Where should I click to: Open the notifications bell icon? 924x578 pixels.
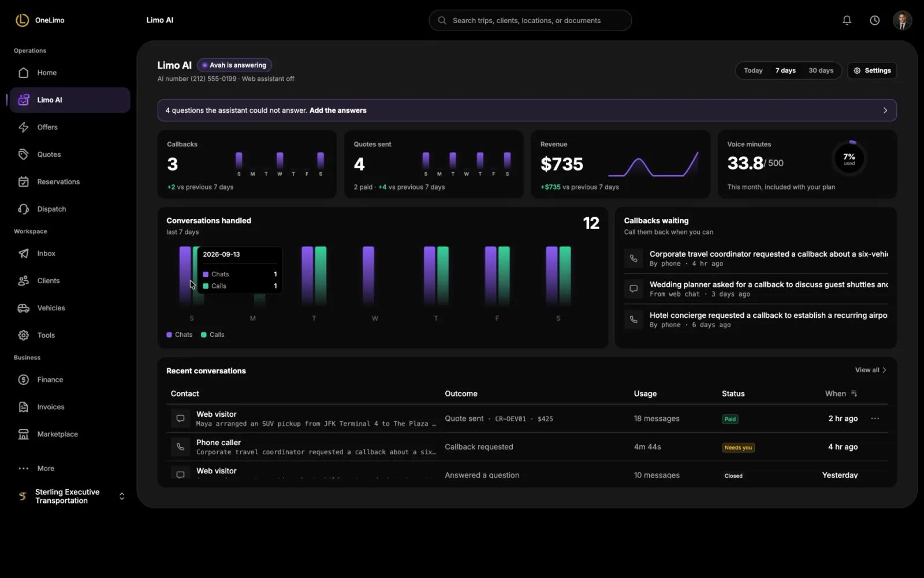pos(847,20)
